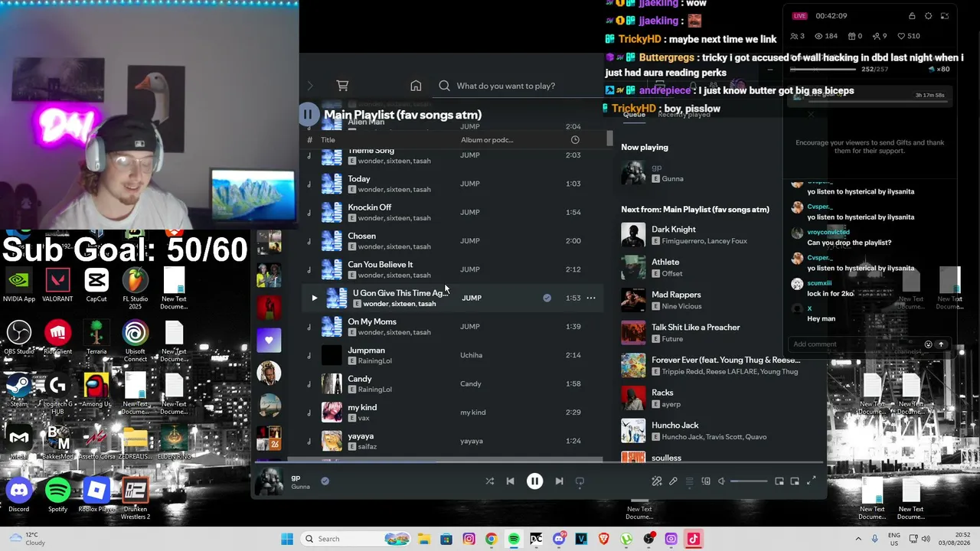
Task: Open Logitech G HUB desktop icon
Action: coord(57,394)
